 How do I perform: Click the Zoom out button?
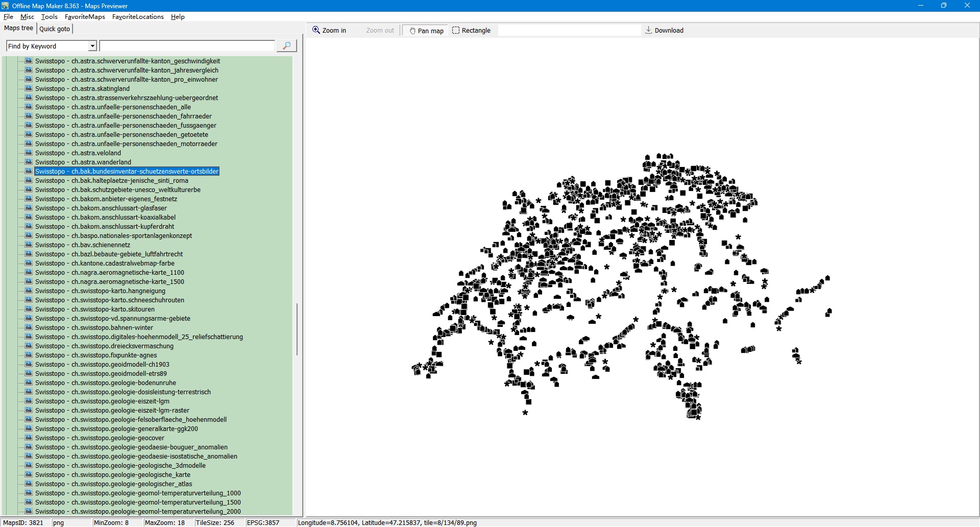380,31
